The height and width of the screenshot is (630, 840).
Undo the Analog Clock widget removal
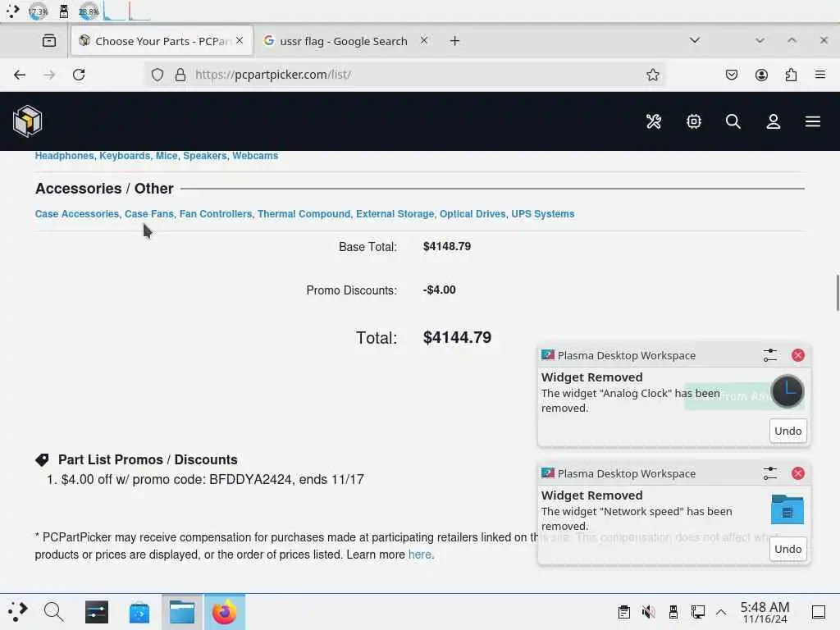(x=787, y=431)
